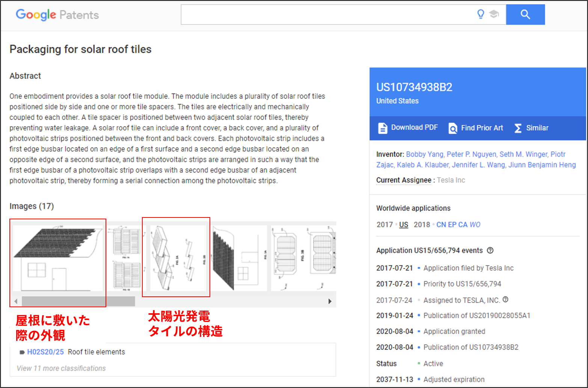Click the image gallery horizontal scrollbar

pyautogui.click(x=78, y=301)
